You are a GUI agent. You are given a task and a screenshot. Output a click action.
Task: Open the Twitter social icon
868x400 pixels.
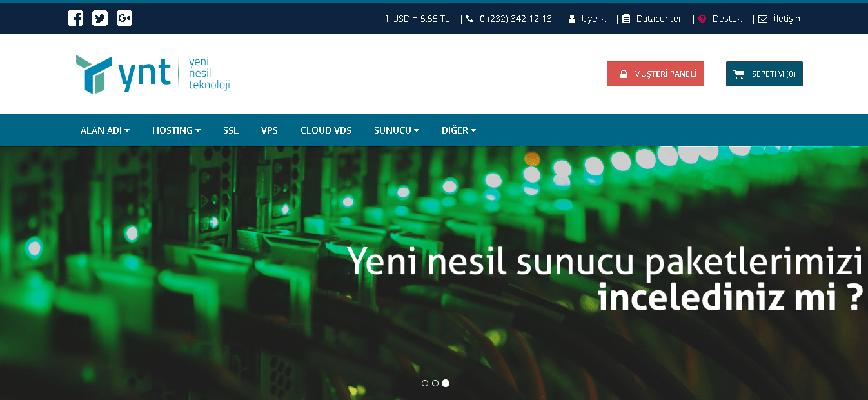[100, 19]
